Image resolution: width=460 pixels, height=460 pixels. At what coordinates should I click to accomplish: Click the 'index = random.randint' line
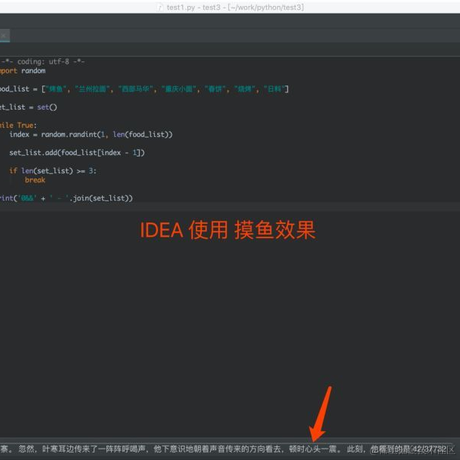(x=91, y=134)
